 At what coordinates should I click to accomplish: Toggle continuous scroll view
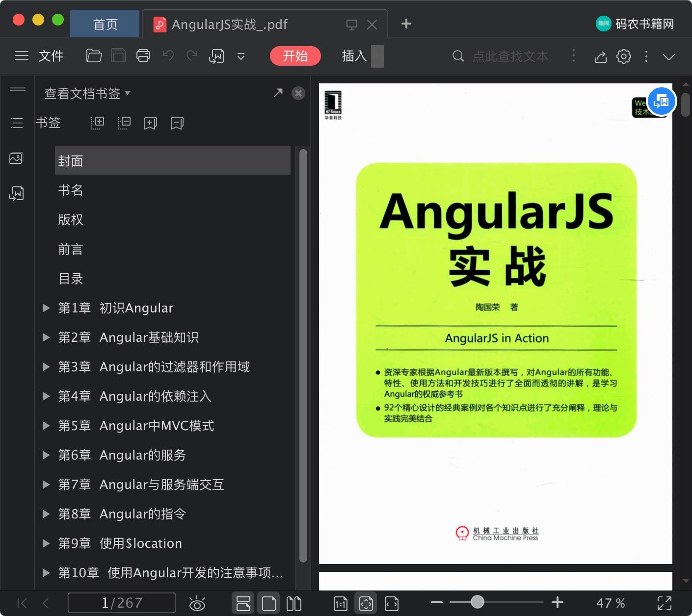pyautogui.click(x=243, y=603)
